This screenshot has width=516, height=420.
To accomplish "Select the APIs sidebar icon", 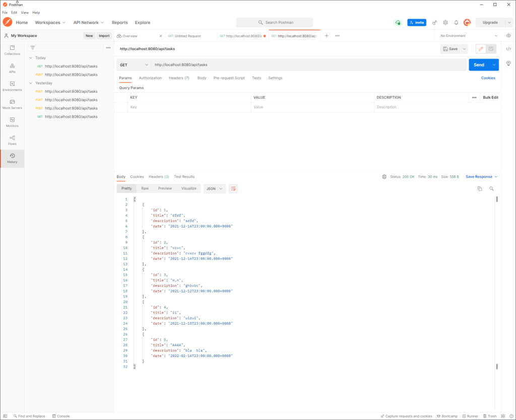I will [12, 68].
